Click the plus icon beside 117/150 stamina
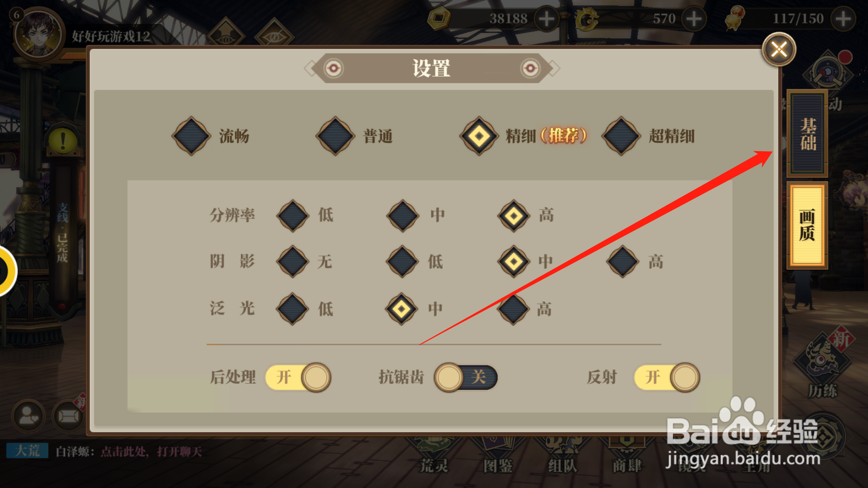The height and width of the screenshot is (488, 868). pos(843,19)
